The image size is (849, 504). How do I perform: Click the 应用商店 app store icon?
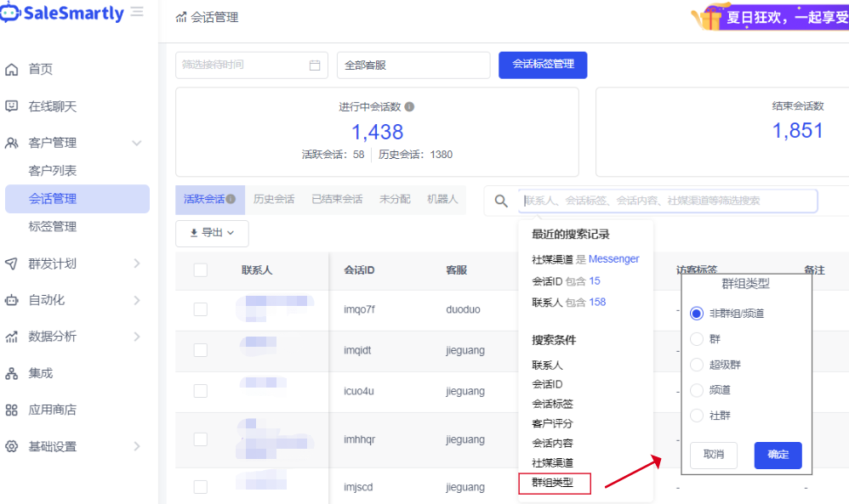pyautogui.click(x=12, y=410)
